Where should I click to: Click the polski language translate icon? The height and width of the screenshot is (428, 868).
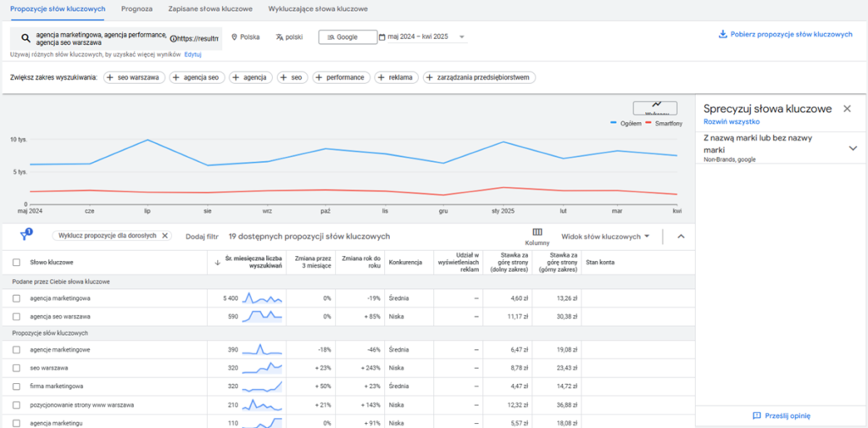280,37
